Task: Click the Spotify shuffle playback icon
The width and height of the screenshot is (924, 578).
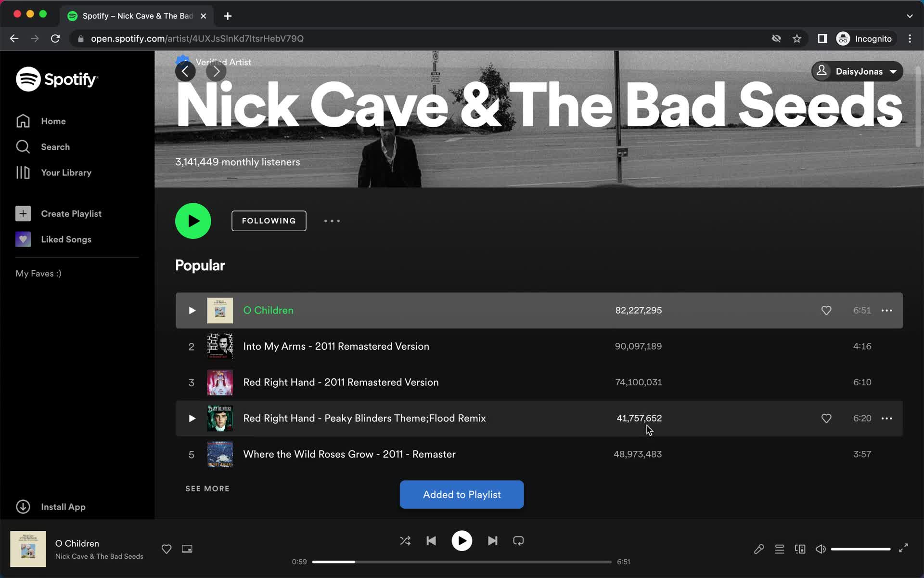Action: point(404,541)
